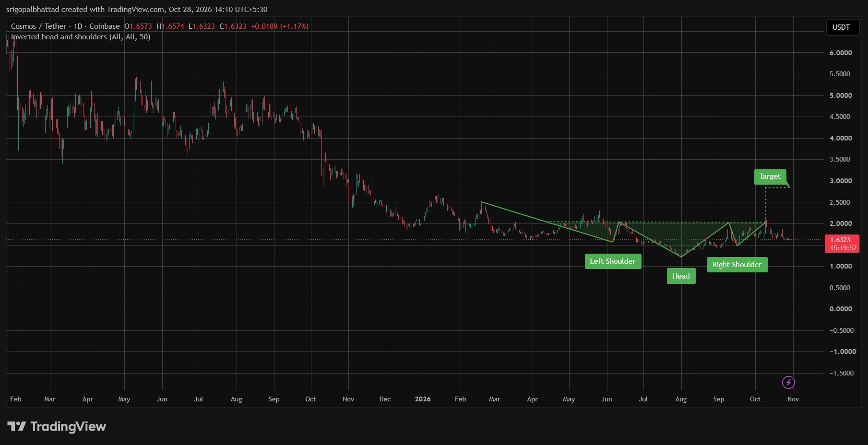Click the 3.0000 price axis label
The image size is (868, 445).
coord(841,181)
